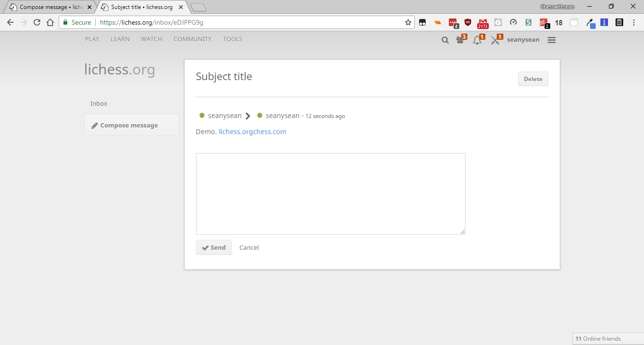Cancel the reply

(249, 247)
